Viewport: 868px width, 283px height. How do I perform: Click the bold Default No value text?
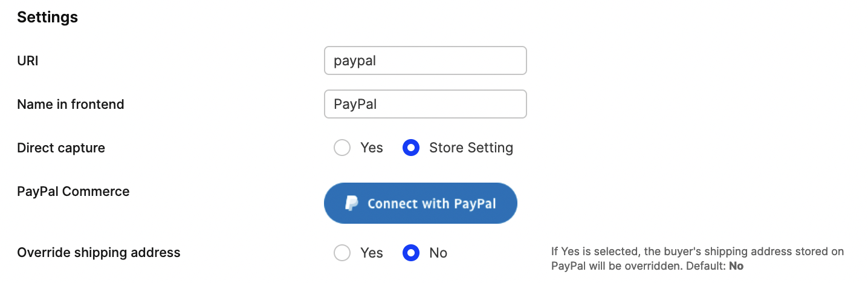point(736,266)
